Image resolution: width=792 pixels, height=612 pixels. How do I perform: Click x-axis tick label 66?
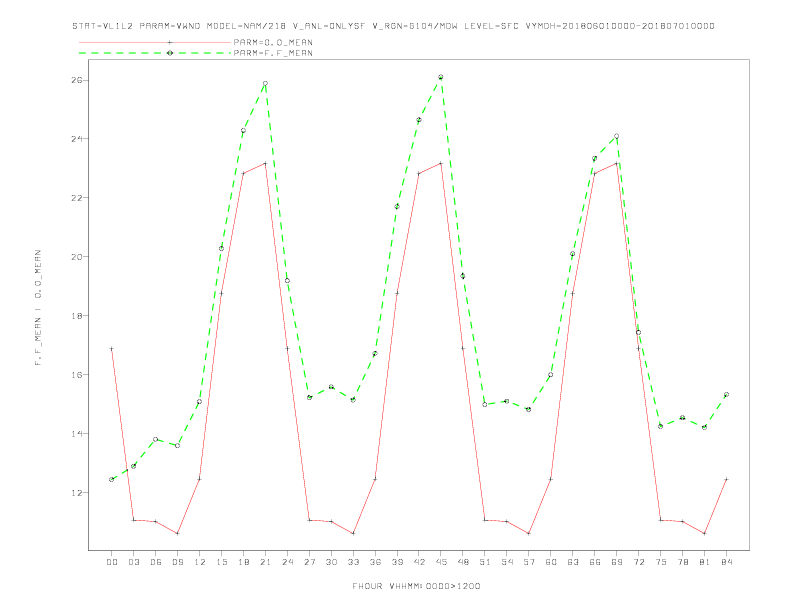(595, 562)
